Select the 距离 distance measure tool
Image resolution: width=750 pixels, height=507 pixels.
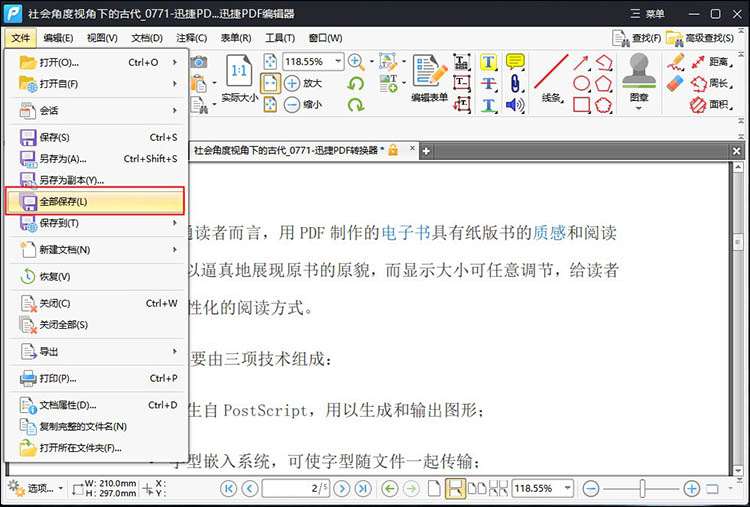coord(711,62)
